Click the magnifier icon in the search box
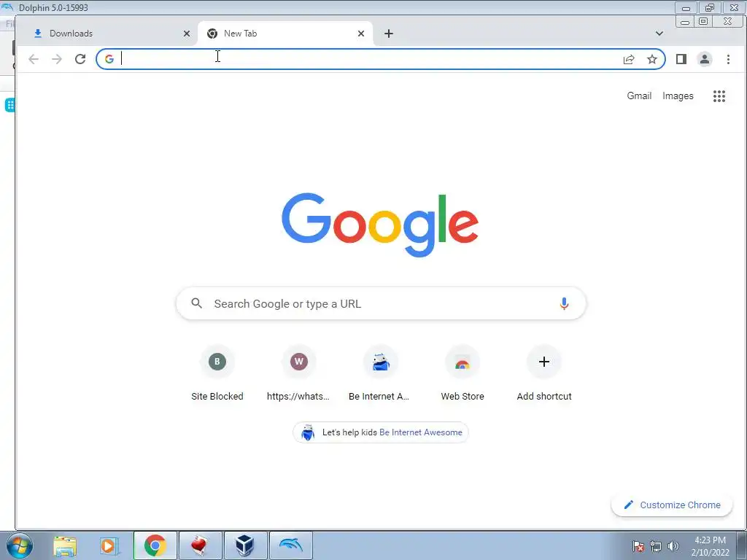This screenshot has width=747, height=560. 197,303
